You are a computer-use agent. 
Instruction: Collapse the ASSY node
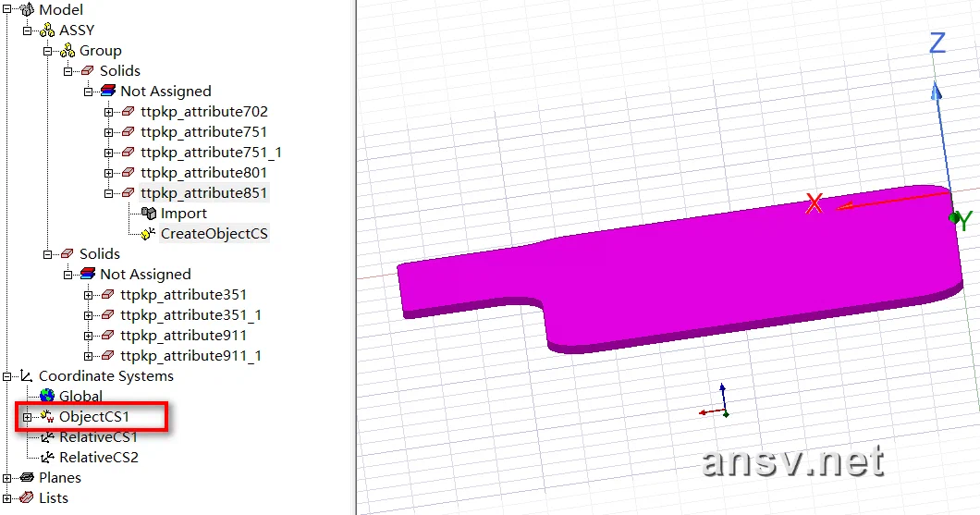point(27,30)
